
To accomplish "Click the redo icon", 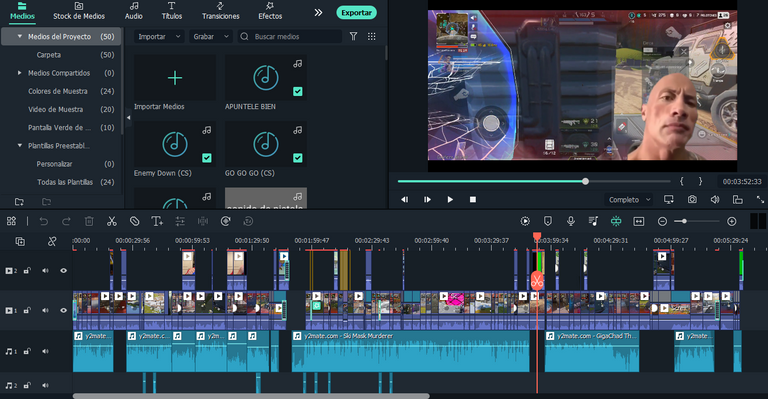I will [x=66, y=221].
